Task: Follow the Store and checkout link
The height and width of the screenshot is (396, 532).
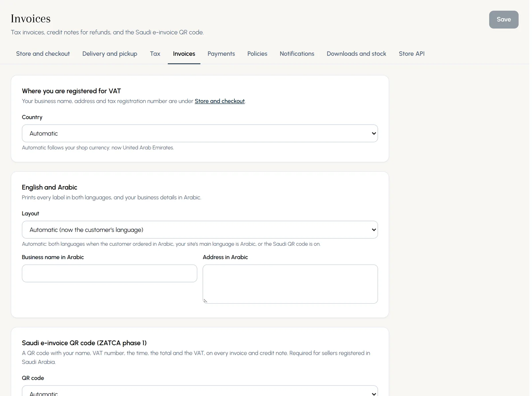Action: click(219, 101)
